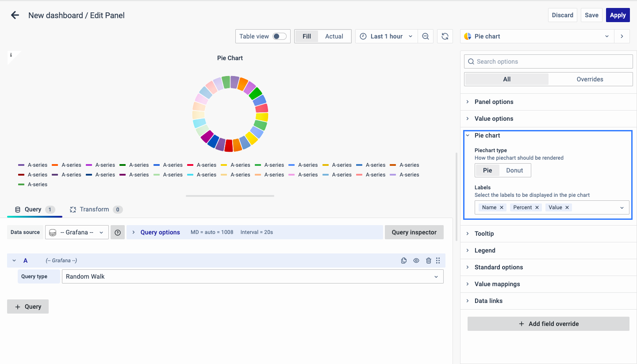The height and width of the screenshot is (364, 637).
Task: Duplicate query A with the copy icon
Action: coord(404,261)
